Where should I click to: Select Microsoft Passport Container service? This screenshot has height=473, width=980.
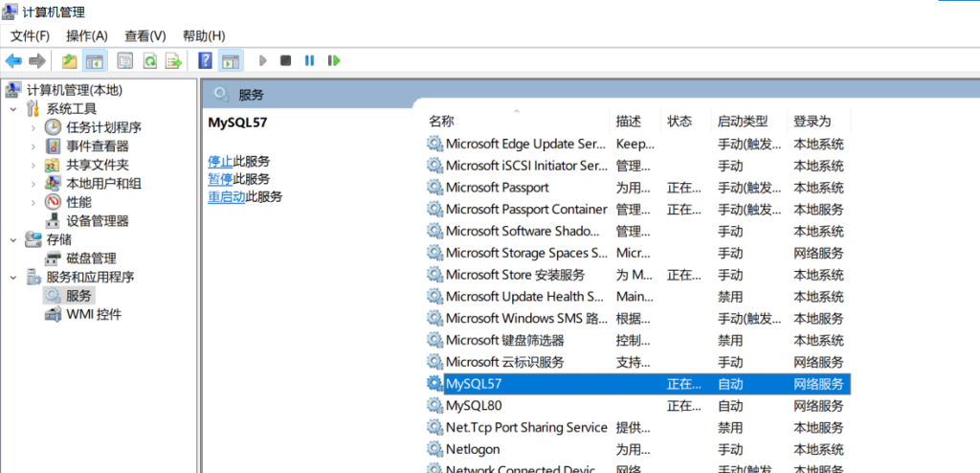tap(637, 209)
